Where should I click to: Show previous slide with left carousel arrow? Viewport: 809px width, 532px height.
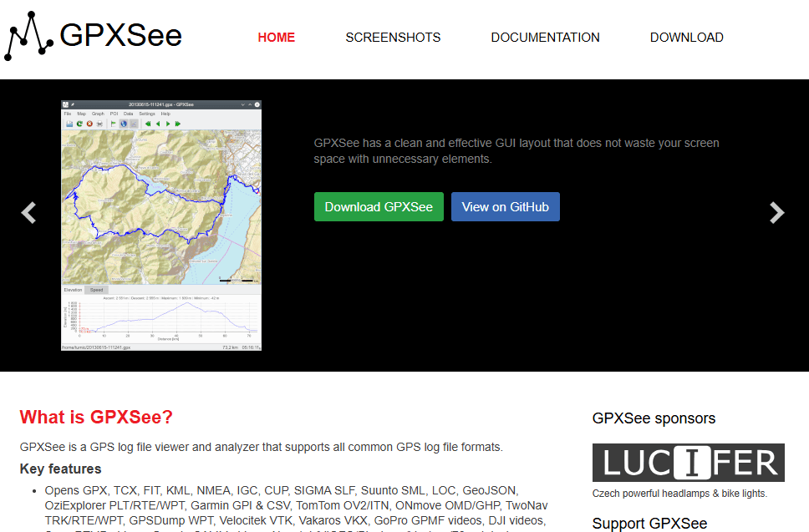pyautogui.click(x=28, y=212)
